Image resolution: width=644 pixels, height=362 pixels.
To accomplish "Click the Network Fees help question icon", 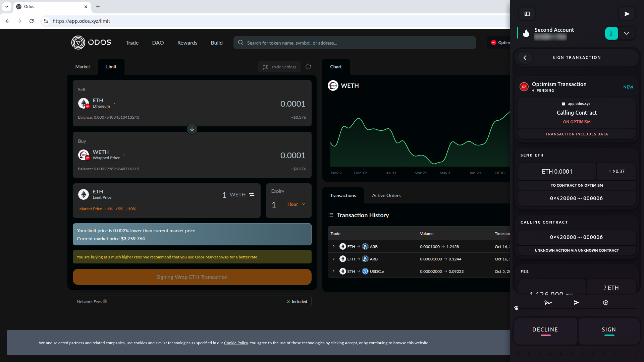I will (105, 301).
